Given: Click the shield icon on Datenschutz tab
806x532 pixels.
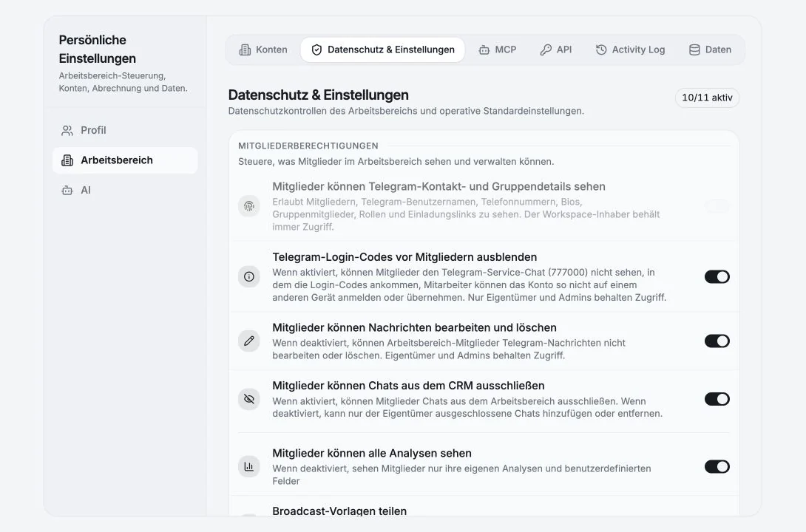Looking at the screenshot, I should pos(316,50).
